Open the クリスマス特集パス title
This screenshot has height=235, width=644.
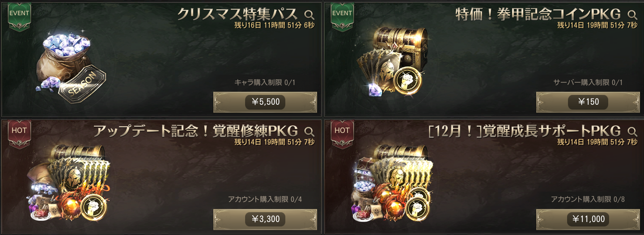click(237, 14)
